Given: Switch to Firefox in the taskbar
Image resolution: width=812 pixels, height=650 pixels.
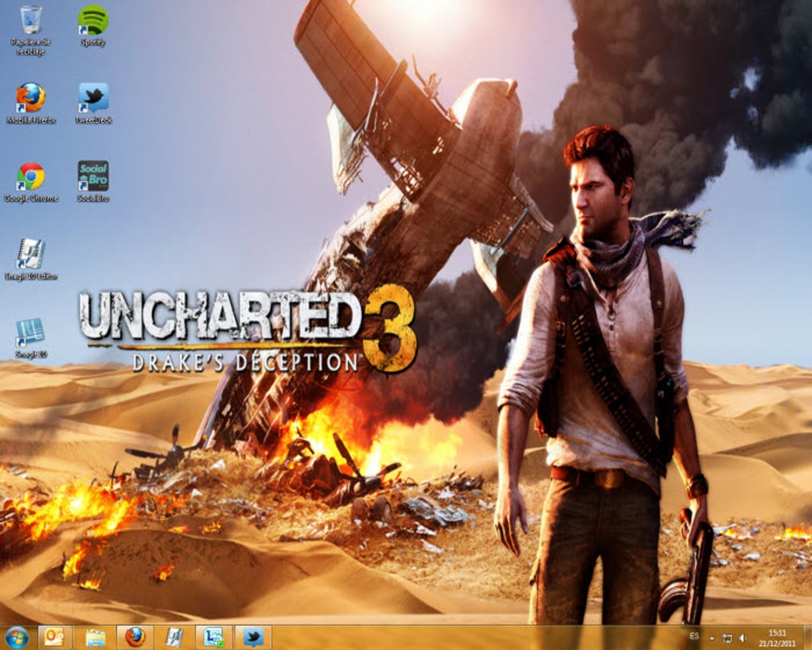Looking at the screenshot, I should pyautogui.click(x=135, y=637).
